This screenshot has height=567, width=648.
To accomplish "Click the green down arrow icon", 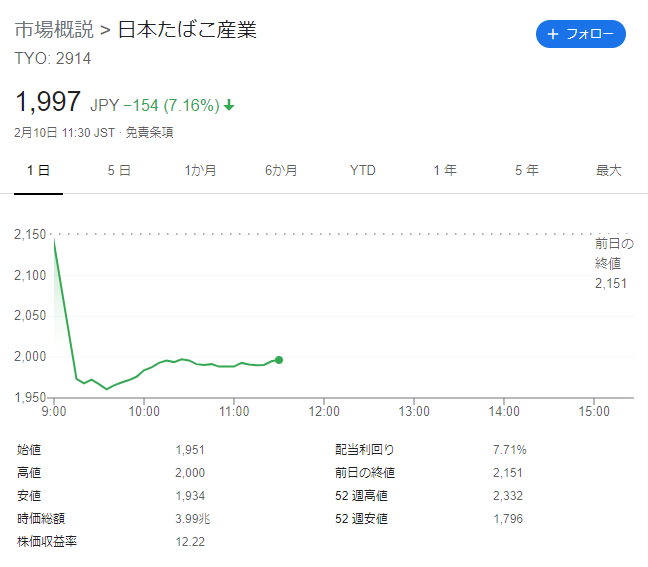I will [229, 105].
